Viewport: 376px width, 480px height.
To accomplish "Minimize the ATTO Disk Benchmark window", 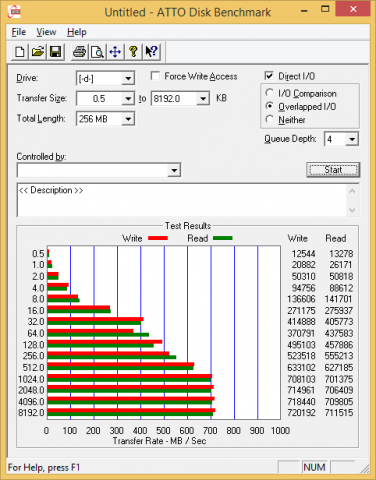I will tap(304, 10).
